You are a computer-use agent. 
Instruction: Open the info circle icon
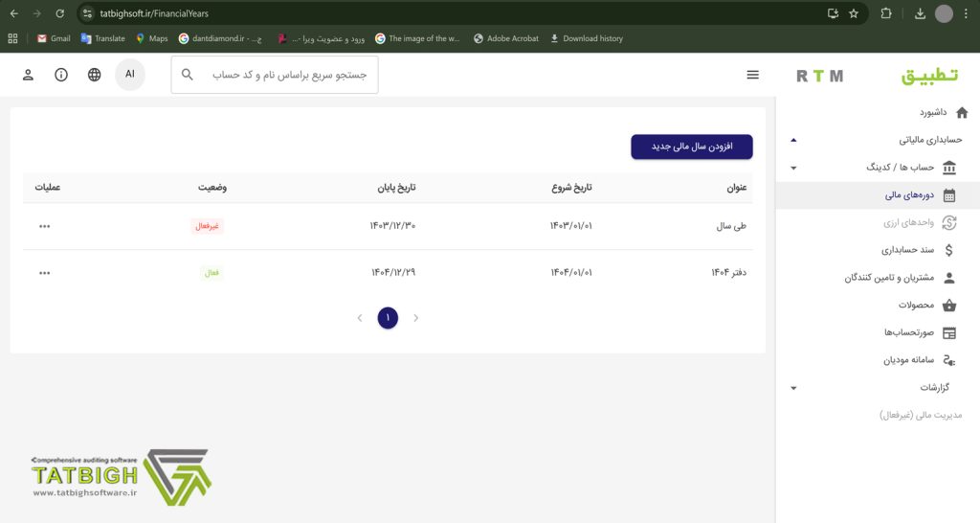point(61,75)
